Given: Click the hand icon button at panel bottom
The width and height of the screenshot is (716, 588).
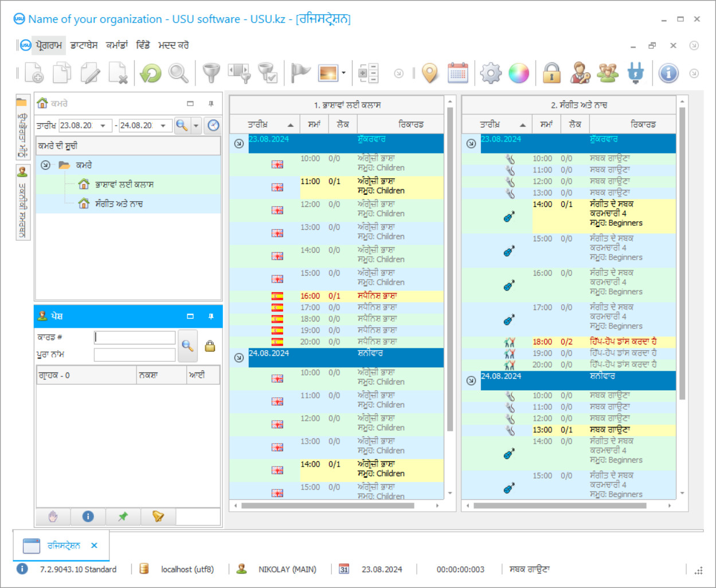Looking at the screenshot, I should [53, 516].
